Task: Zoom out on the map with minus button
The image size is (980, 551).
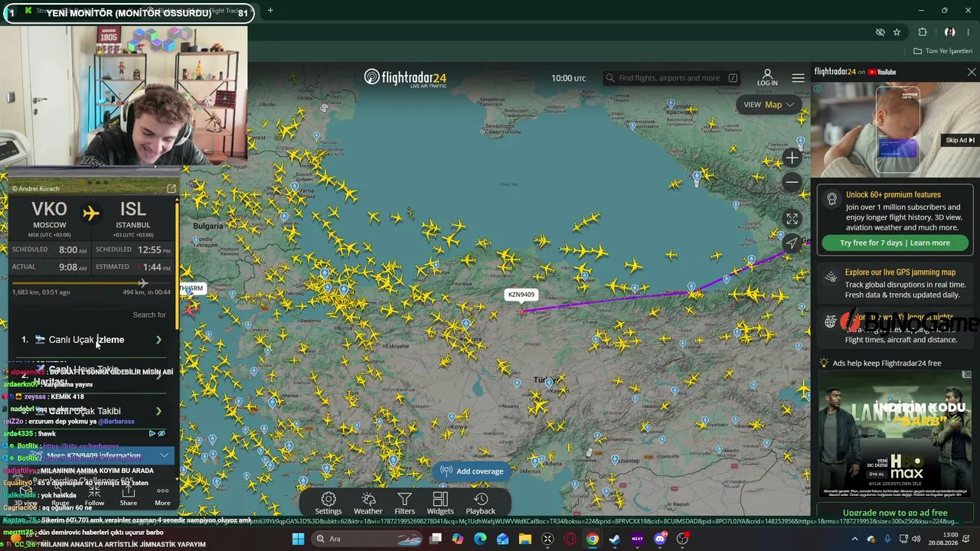Action: [x=792, y=182]
